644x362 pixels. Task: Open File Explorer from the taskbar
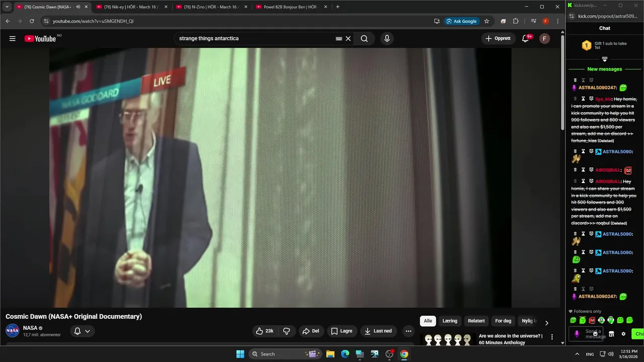(x=330, y=354)
